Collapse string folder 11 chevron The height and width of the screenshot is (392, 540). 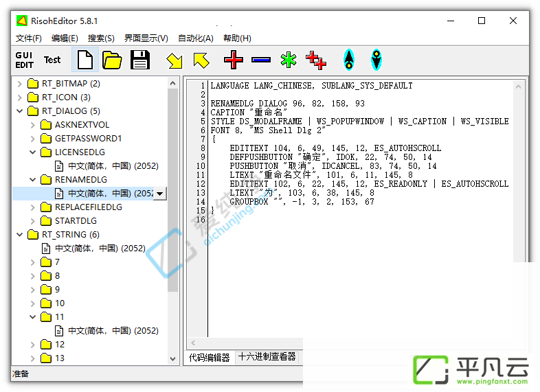coord(33,317)
